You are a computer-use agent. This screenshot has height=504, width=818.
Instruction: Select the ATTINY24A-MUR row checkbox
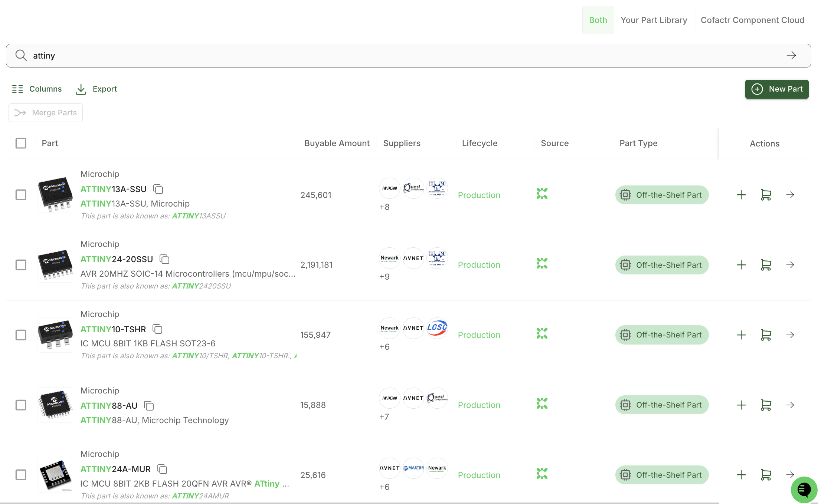[21, 475]
